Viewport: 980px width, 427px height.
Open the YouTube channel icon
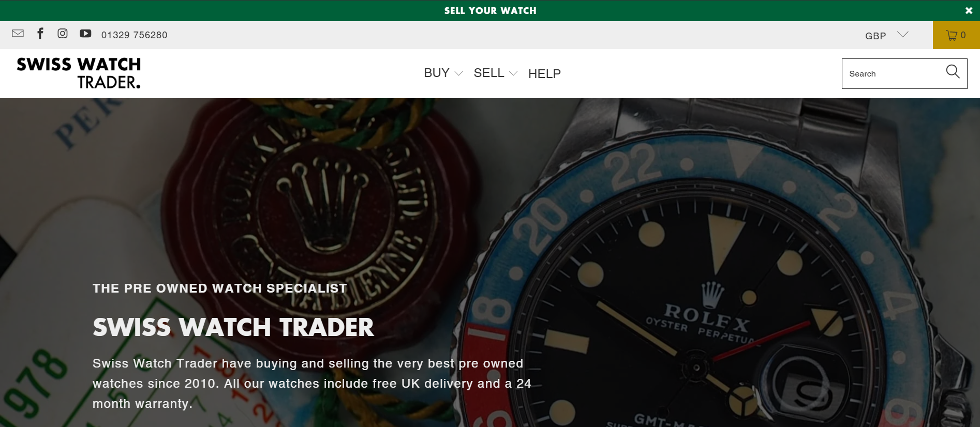[85, 34]
